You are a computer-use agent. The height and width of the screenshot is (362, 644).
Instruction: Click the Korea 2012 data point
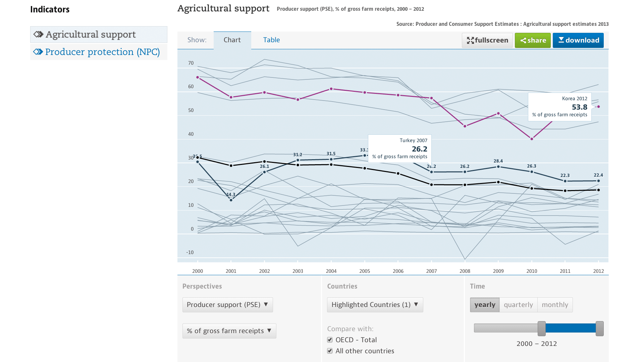pos(598,107)
